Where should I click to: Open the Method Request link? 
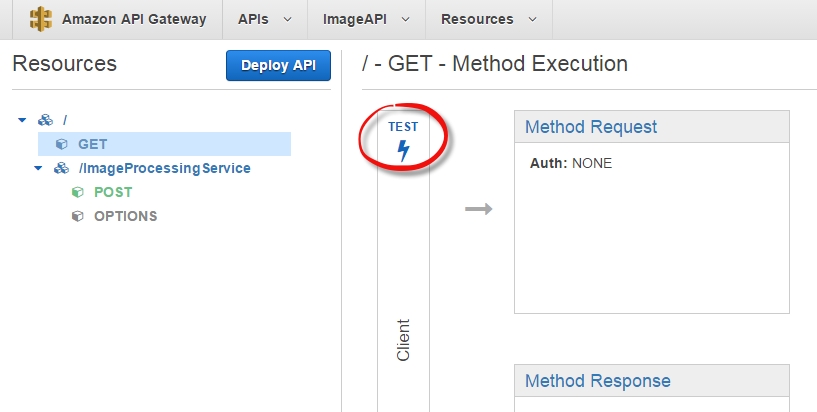pos(590,127)
